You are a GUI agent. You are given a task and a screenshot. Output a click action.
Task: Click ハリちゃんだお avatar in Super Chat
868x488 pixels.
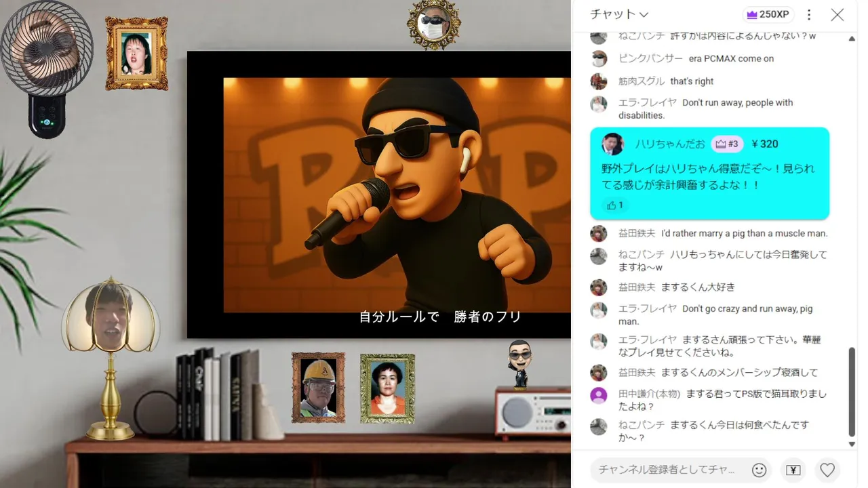(612, 144)
